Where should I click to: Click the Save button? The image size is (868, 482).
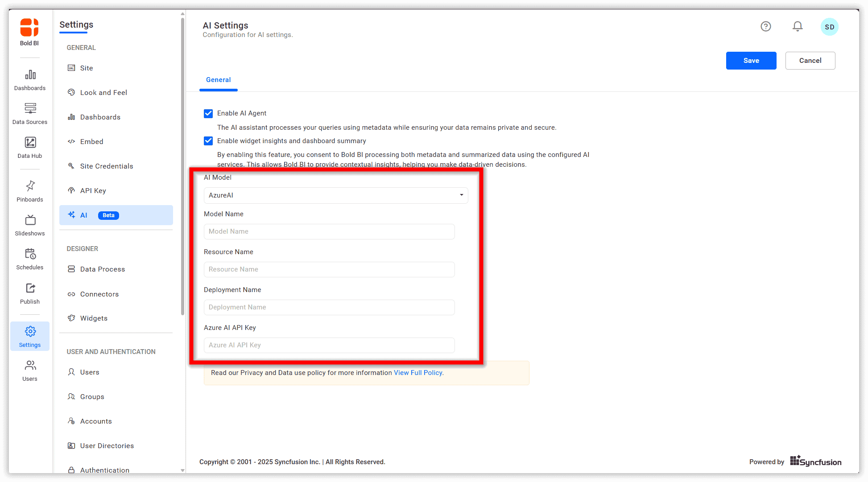pos(751,61)
